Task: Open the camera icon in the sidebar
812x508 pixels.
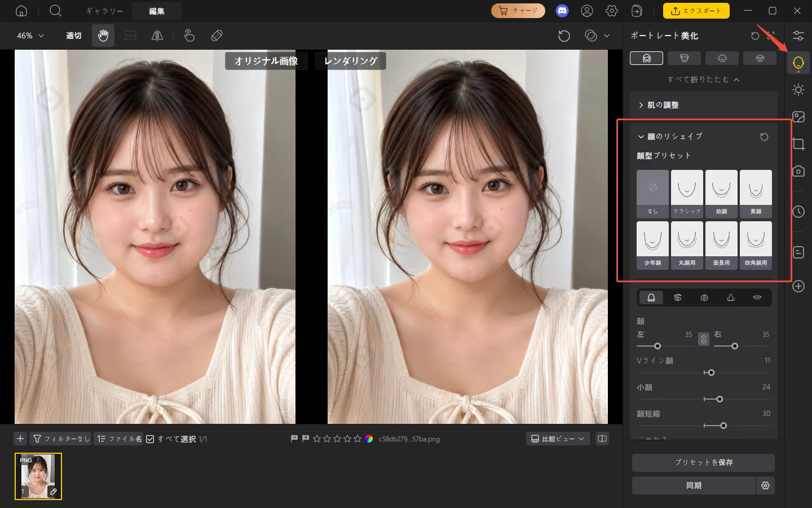Action: (x=798, y=171)
